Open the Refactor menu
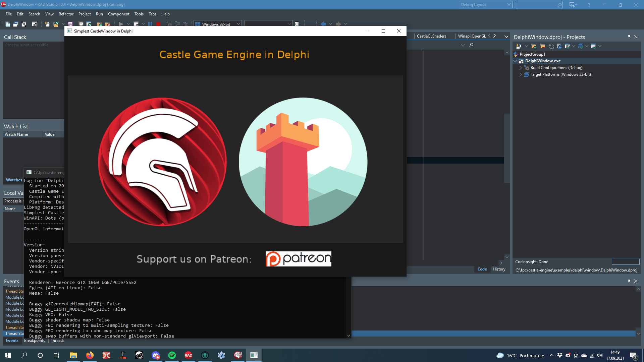The width and height of the screenshot is (644, 362). pos(66,14)
